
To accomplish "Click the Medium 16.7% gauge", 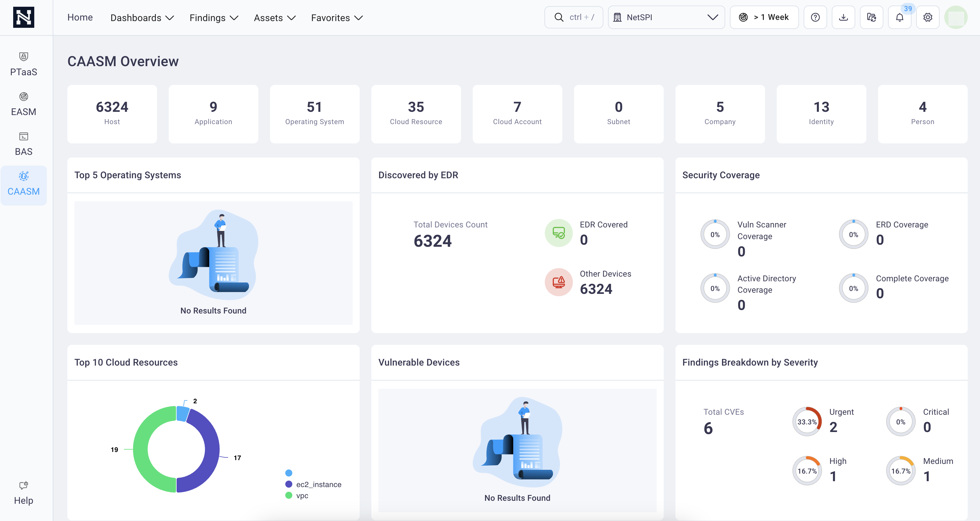I will pos(901,470).
